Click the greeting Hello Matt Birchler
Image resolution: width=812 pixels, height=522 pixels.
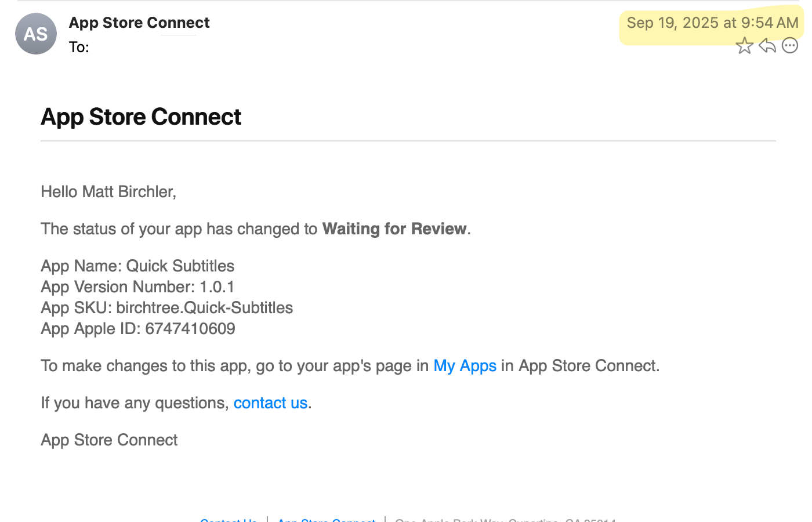click(108, 192)
